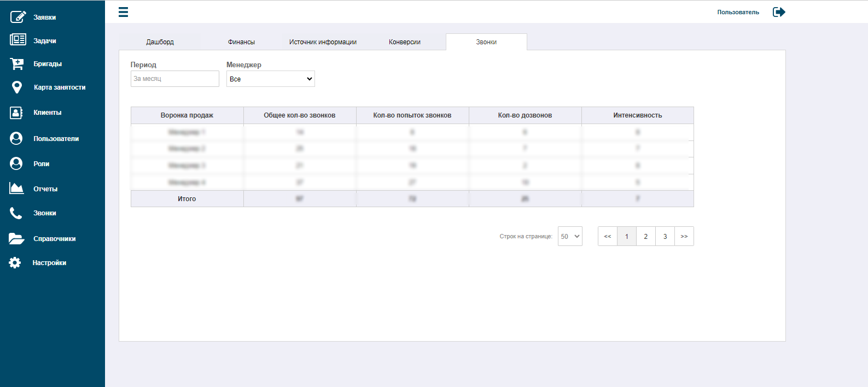Image resolution: width=868 pixels, height=387 pixels.
Task: Click the Общее кол-во звонков header
Action: click(x=300, y=115)
